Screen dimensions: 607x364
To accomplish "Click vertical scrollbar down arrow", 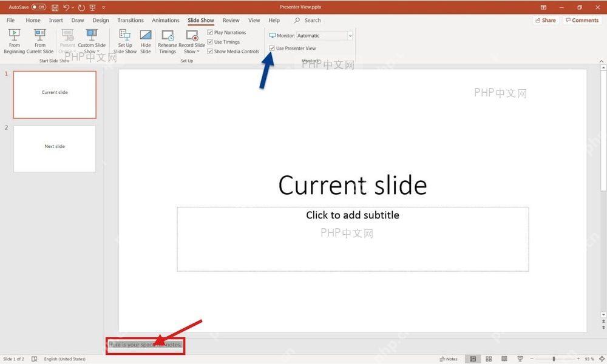I will 603,315.
